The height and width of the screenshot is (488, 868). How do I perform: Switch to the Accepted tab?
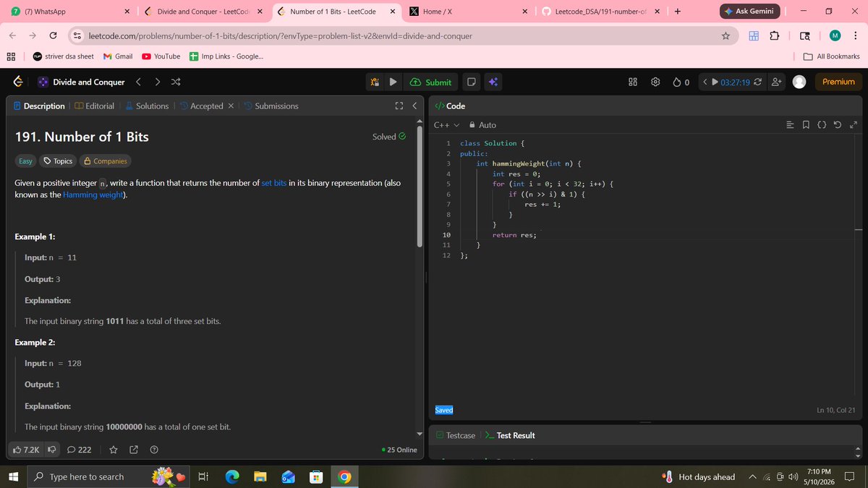202,106
